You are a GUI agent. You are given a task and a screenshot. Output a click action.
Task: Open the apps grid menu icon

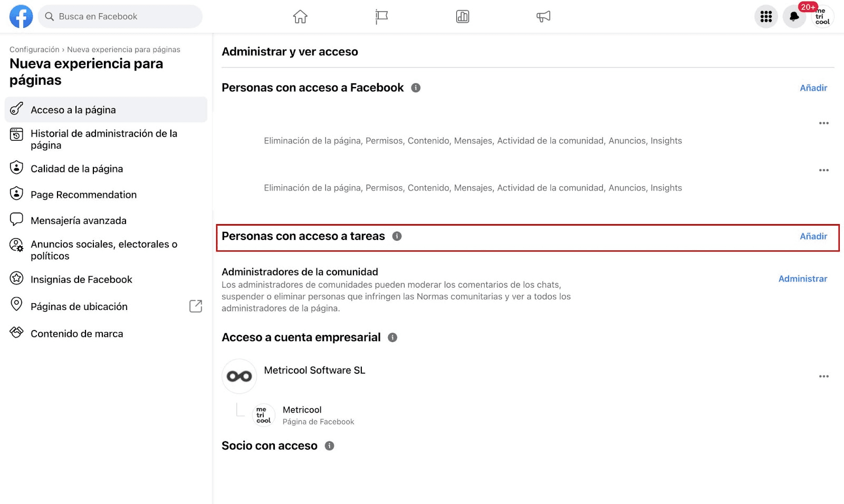point(766,16)
